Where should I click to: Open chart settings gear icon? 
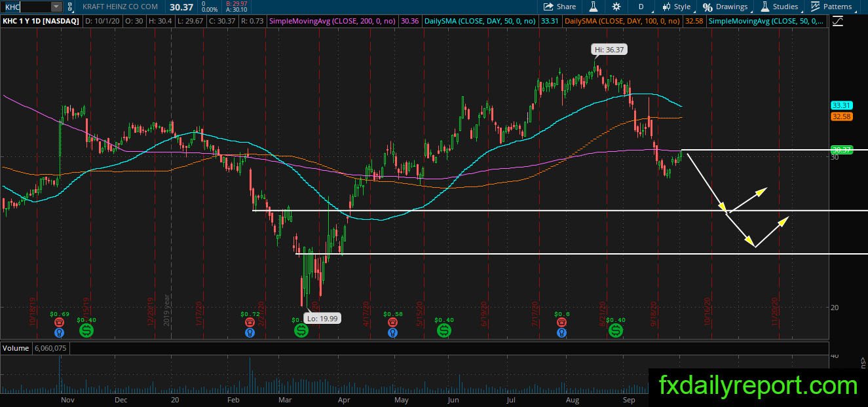[616, 7]
